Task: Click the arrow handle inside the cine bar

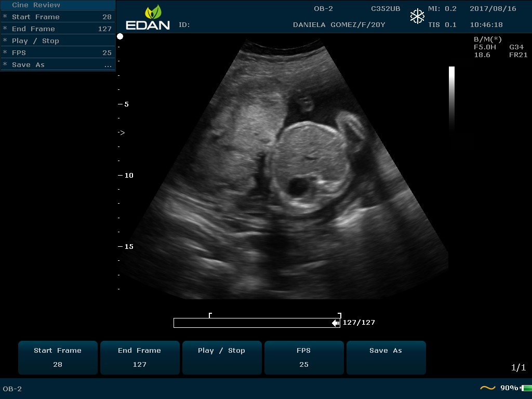Action: pos(336,323)
